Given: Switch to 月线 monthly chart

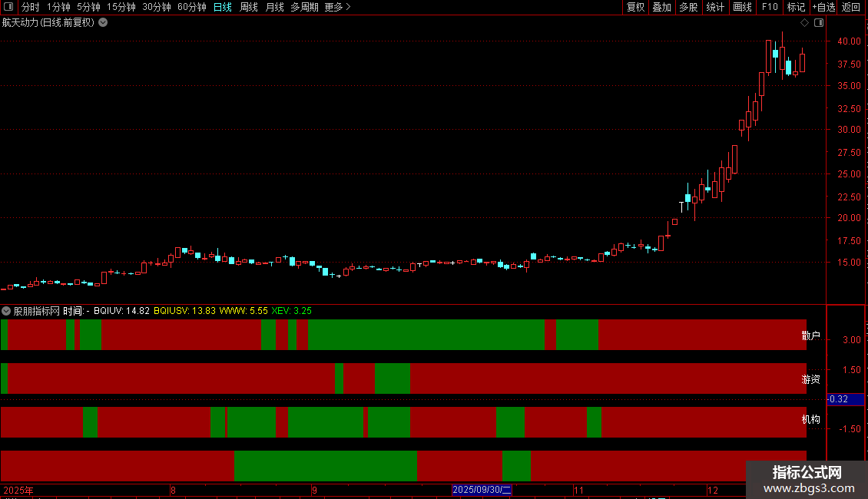Looking at the screenshot, I should point(274,7).
